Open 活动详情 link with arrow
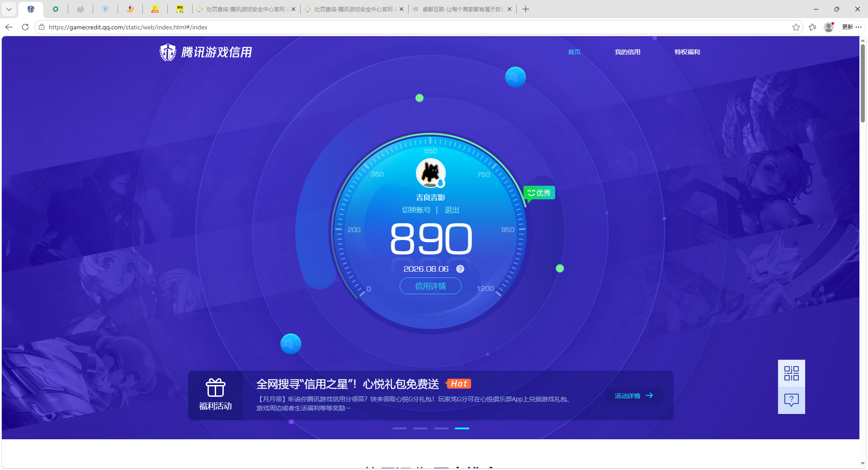 634,396
